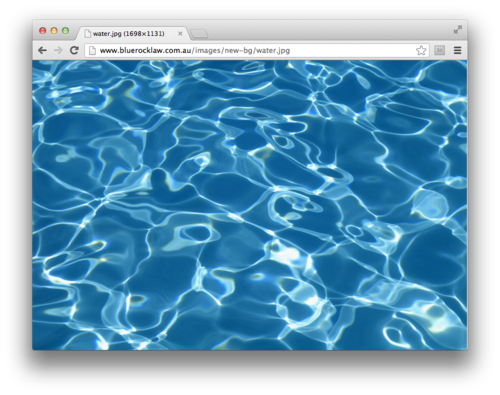Image resolution: width=500 pixels, height=395 pixels.
Task: Minimize the window using the yellow button
Action: (x=54, y=31)
